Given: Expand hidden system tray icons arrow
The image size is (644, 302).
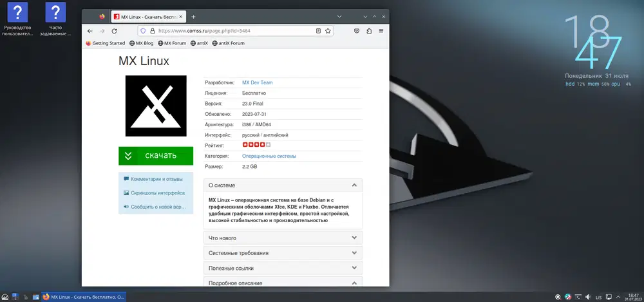Looking at the screenshot, I should tap(618, 297).
